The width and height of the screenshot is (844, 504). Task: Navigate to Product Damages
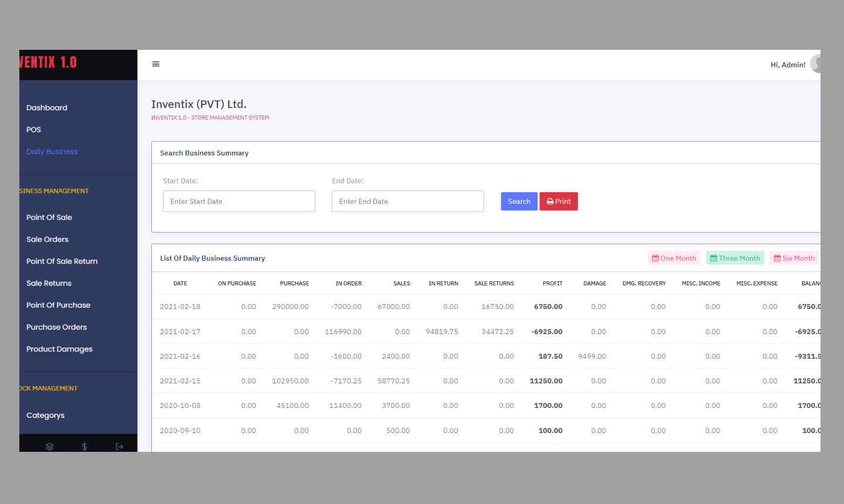pyautogui.click(x=59, y=349)
